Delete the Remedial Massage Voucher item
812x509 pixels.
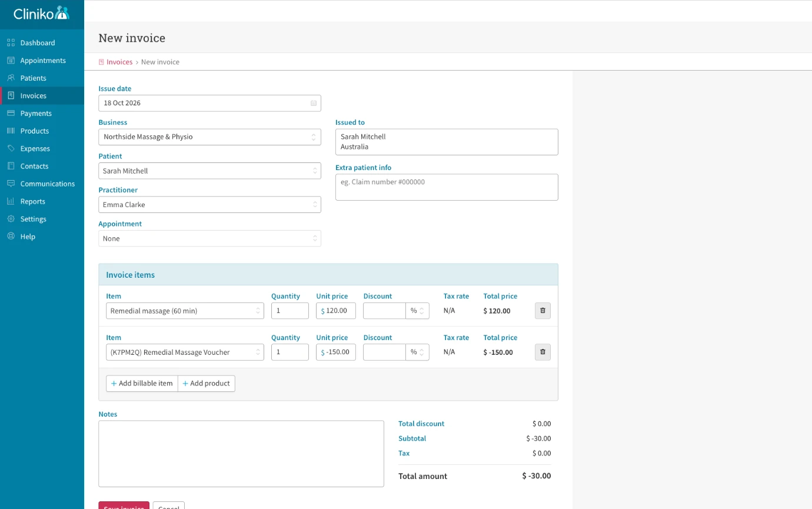tap(543, 352)
